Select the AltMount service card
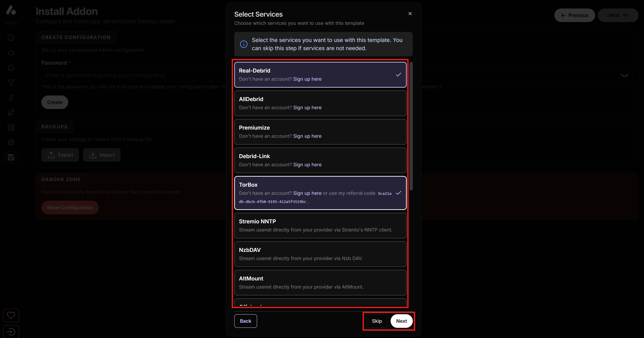 (x=320, y=282)
